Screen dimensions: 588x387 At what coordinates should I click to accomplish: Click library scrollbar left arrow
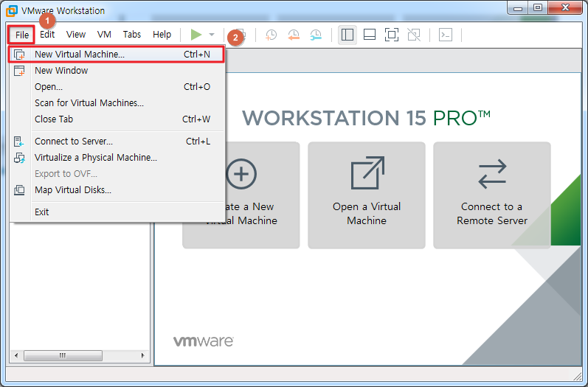pyautogui.click(x=16, y=355)
